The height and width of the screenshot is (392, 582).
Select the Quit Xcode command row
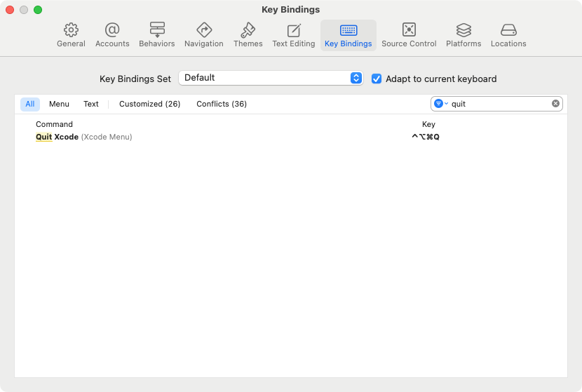coord(290,137)
